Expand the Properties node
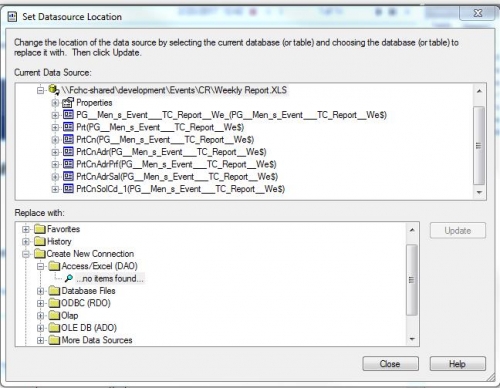This screenshot has height=388, width=500. 55,103
